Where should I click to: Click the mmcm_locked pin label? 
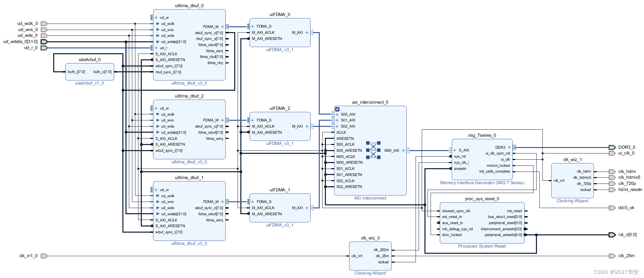[498, 165]
